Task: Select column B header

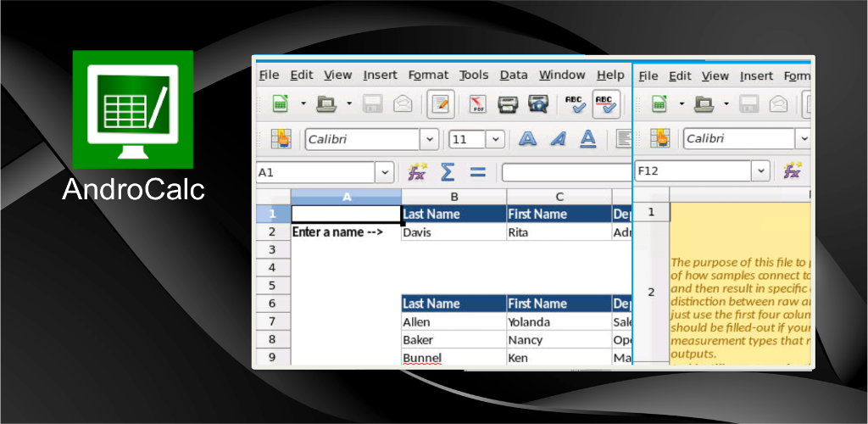Action: click(x=454, y=197)
